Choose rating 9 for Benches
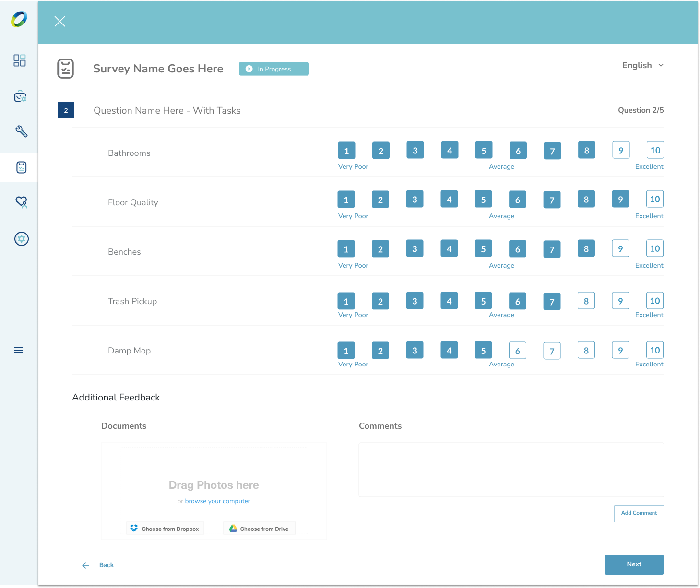Image resolution: width=700 pixels, height=588 pixels. coord(620,248)
